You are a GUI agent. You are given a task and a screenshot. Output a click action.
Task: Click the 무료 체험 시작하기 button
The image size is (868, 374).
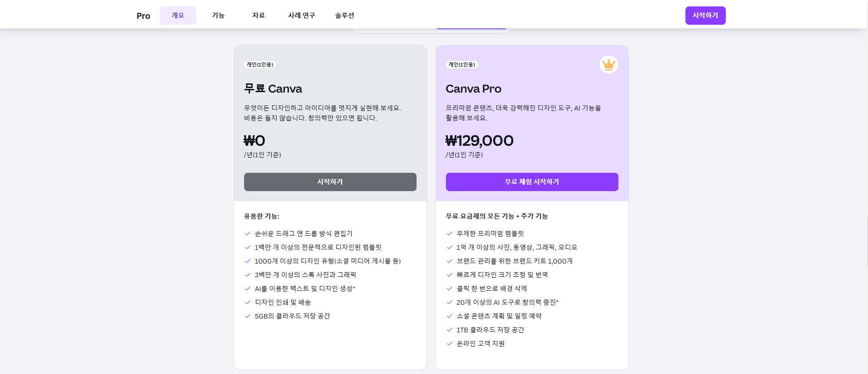(532, 182)
